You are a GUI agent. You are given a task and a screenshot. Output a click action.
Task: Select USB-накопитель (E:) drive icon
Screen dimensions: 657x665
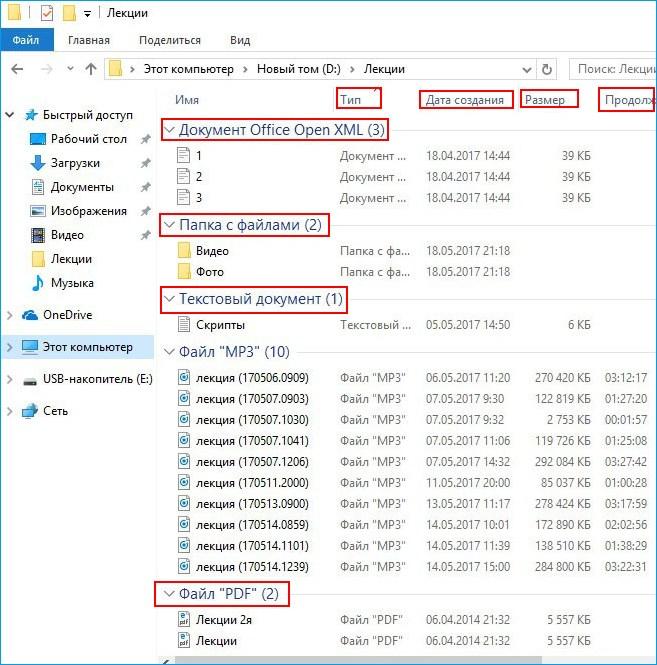point(30,382)
